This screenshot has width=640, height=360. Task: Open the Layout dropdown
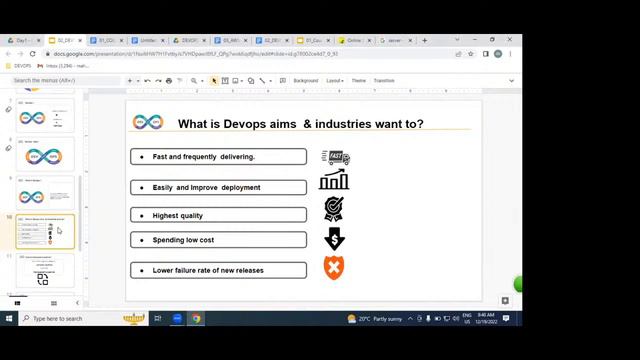pyautogui.click(x=335, y=81)
